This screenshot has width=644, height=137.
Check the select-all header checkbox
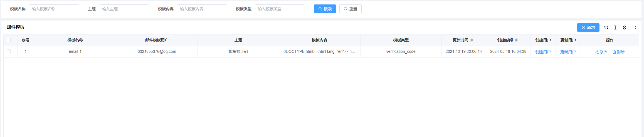click(9, 40)
